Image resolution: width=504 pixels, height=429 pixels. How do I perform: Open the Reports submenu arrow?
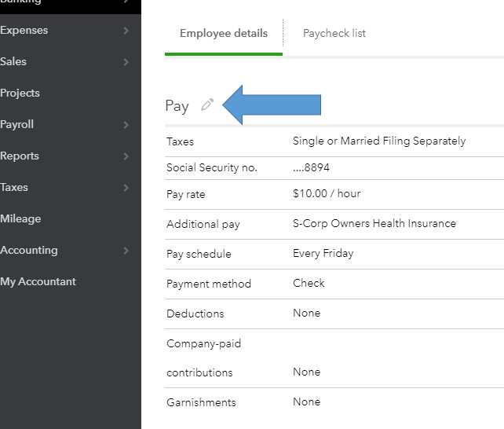click(x=126, y=156)
